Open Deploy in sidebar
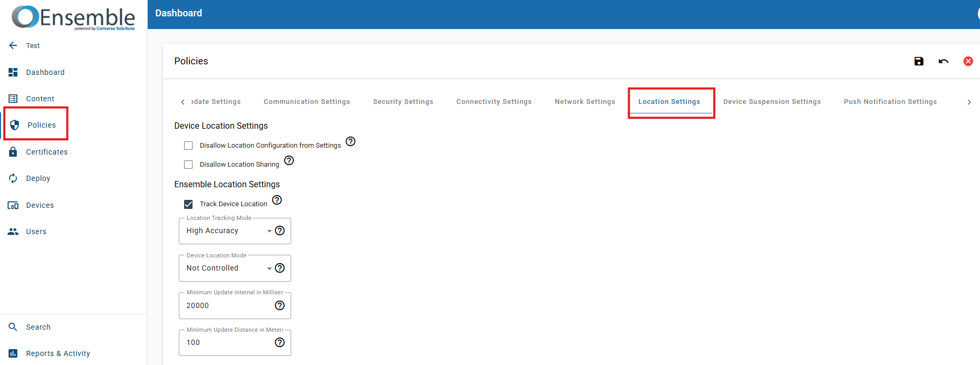The image size is (980, 365). (x=38, y=178)
